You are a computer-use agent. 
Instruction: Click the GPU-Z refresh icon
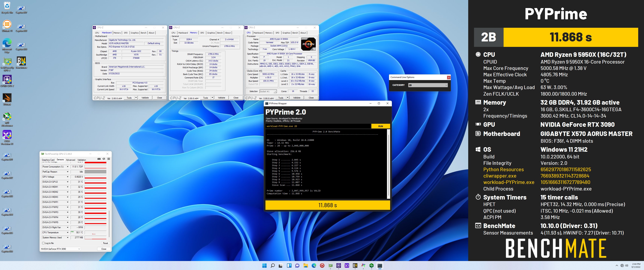(104, 159)
